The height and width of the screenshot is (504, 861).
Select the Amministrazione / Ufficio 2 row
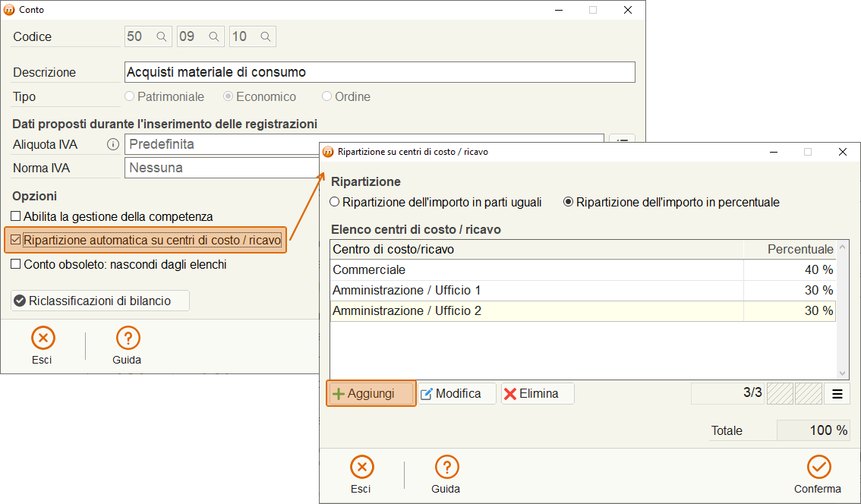point(582,310)
